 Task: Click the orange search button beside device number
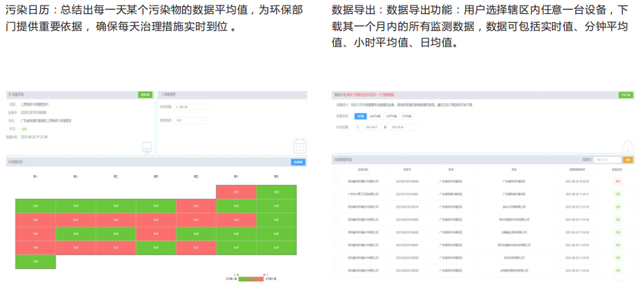click(628, 160)
